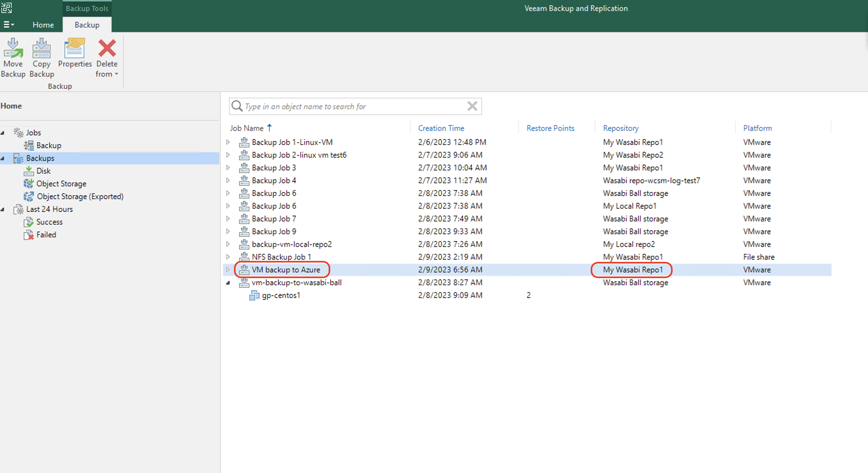
Task: Open the main hamburger menu
Action: 9,25
